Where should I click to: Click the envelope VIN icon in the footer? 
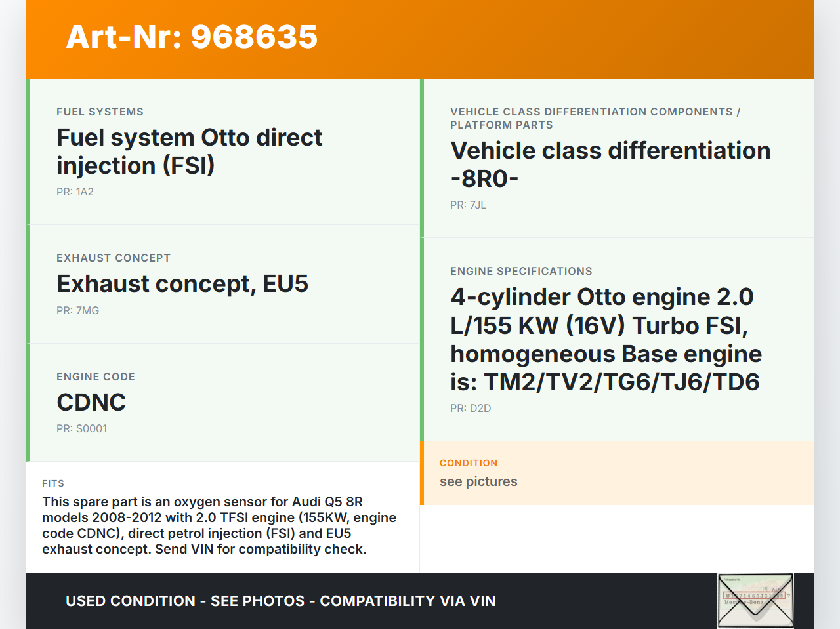755,601
